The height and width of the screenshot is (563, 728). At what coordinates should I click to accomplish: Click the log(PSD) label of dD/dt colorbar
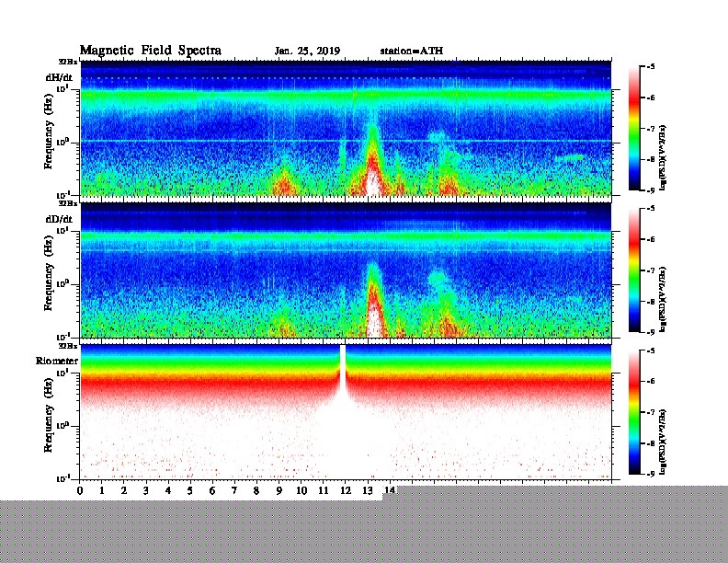point(663,299)
